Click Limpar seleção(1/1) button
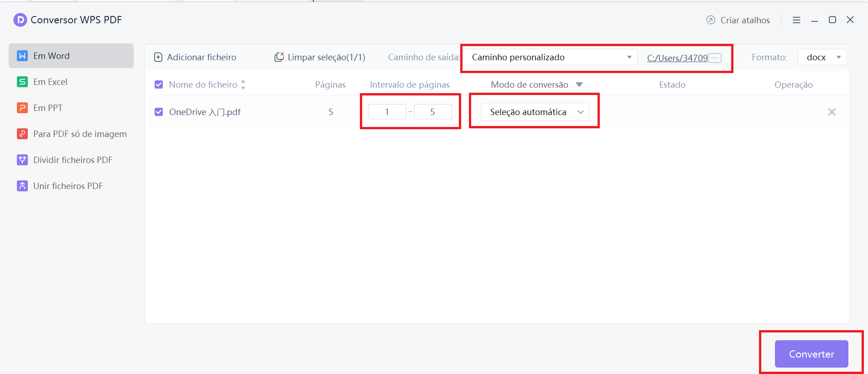 point(320,57)
